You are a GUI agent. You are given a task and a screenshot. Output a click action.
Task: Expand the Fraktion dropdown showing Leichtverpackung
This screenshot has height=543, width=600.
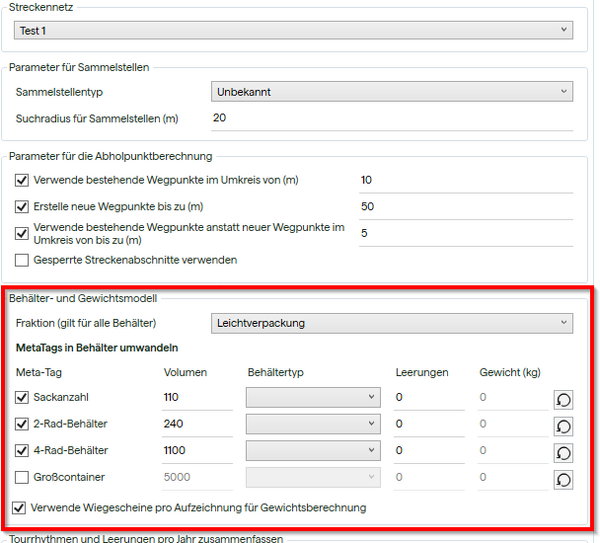tap(392, 323)
